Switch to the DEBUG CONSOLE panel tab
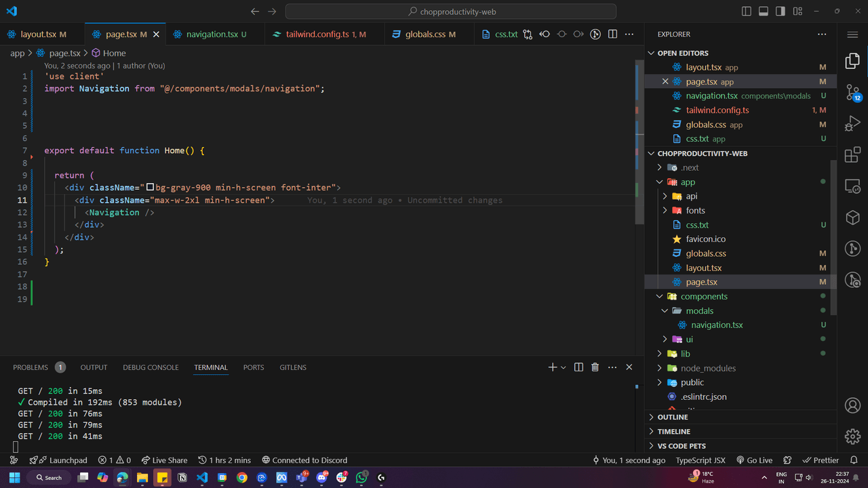868x488 pixels. [x=151, y=367]
